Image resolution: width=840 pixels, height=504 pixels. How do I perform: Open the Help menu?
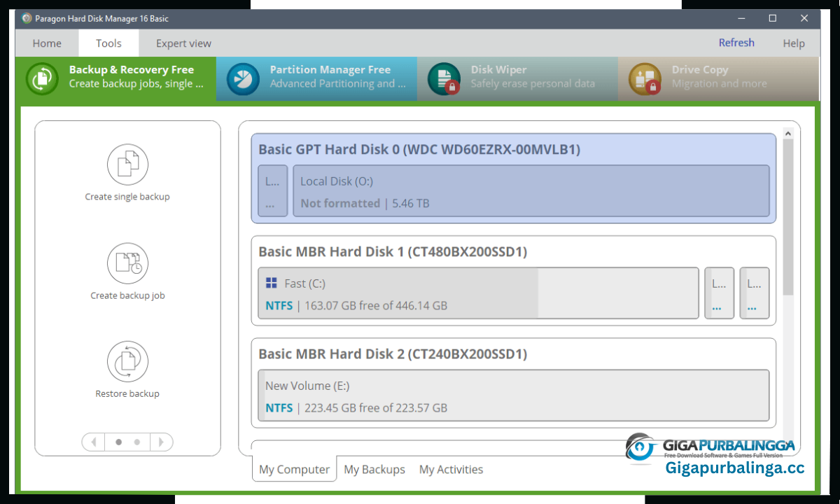(x=794, y=43)
